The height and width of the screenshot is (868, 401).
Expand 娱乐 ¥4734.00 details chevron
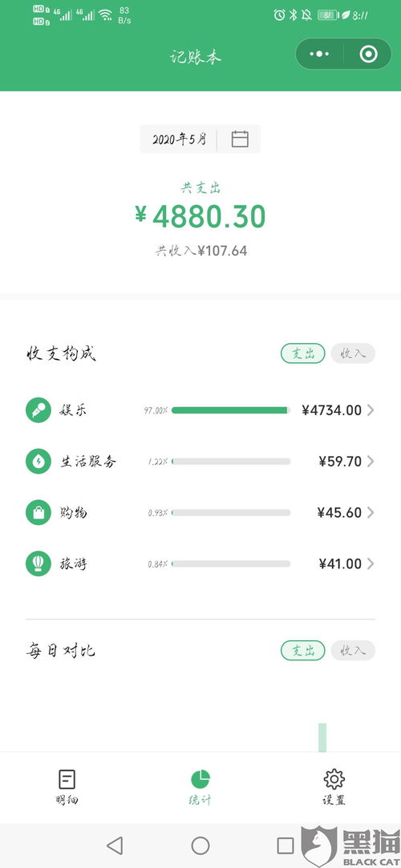tap(371, 410)
